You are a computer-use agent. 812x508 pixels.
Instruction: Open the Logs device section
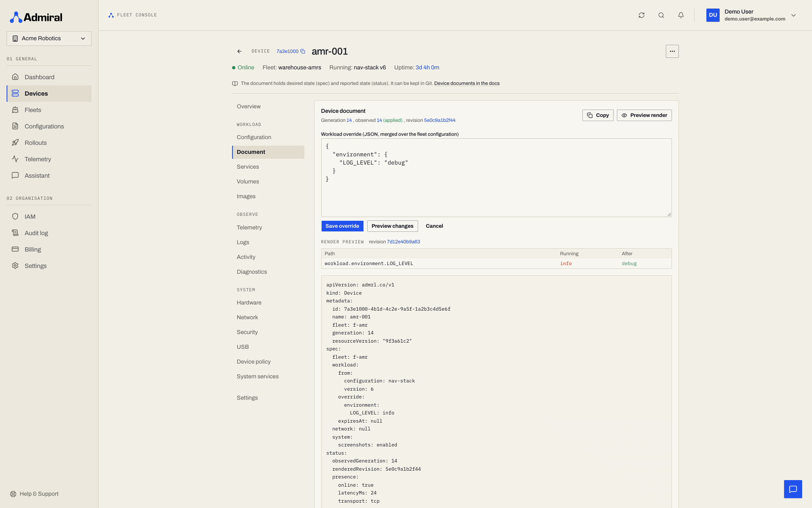(268, 242)
